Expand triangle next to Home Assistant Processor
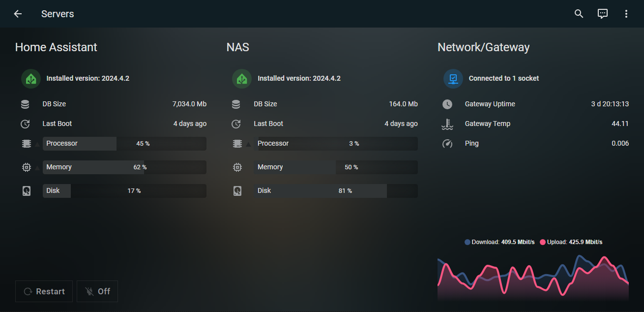644x312 pixels. click(37, 144)
